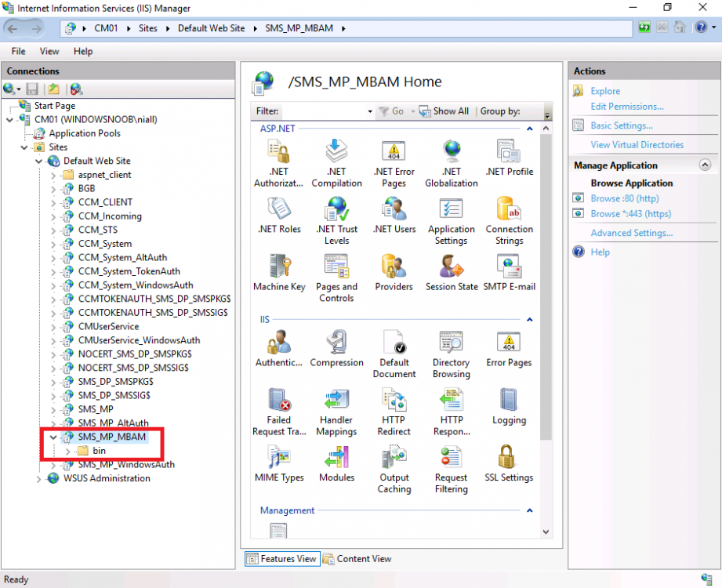Collapse the Management group section

[529, 510]
